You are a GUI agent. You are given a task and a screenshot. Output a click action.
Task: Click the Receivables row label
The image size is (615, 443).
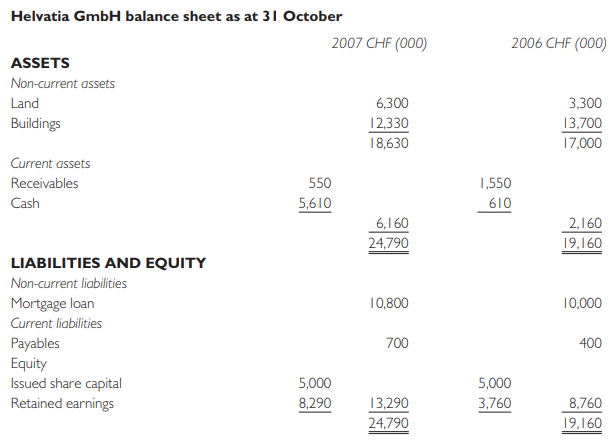click(x=44, y=183)
